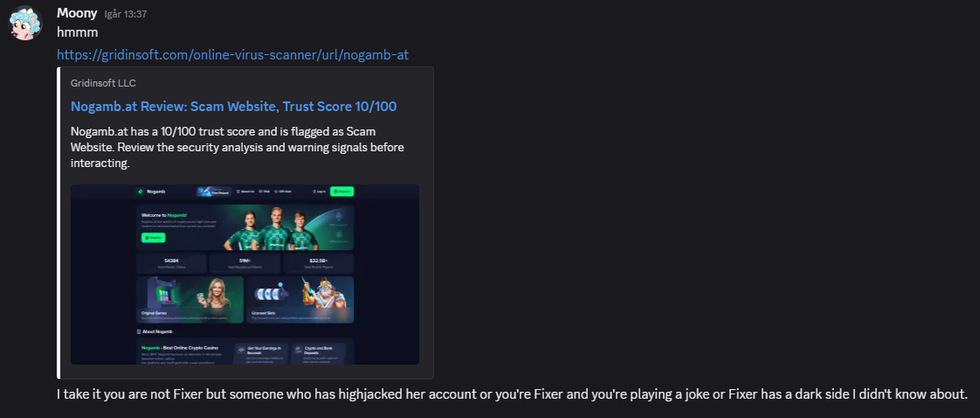Image resolution: width=980 pixels, height=418 pixels.
Task: Click the Moony username
Action: 77,12
